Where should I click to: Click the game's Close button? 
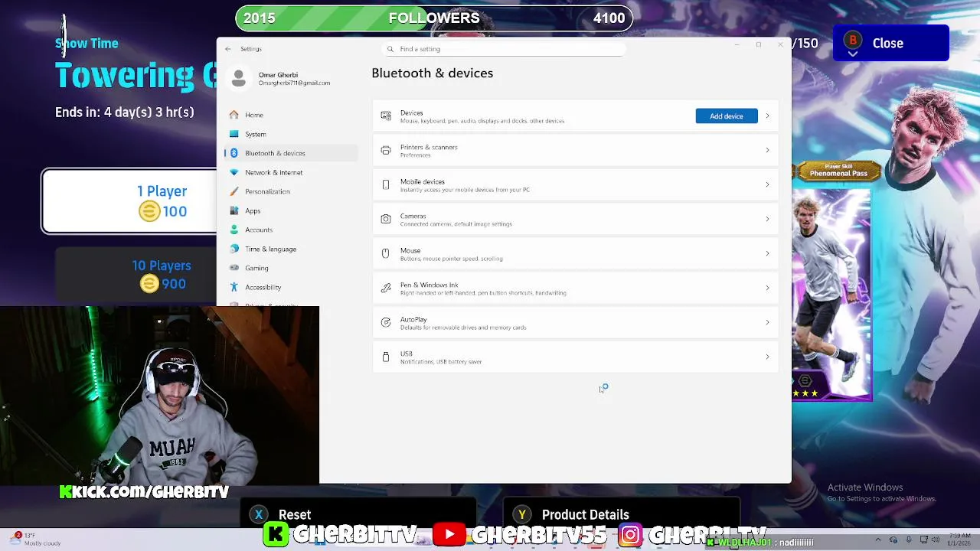click(x=890, y=43)
